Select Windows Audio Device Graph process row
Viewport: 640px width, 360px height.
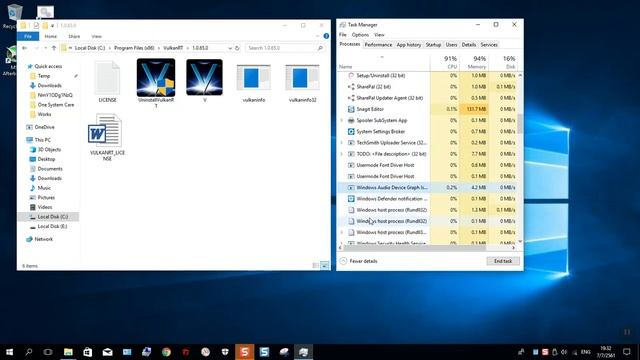[x=427, y=187]
